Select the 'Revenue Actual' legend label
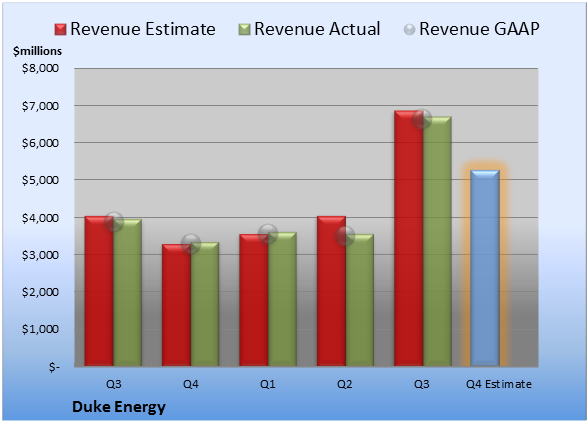Screen dimensions: 588x422 pyautogui.click(x=317, y=29)
